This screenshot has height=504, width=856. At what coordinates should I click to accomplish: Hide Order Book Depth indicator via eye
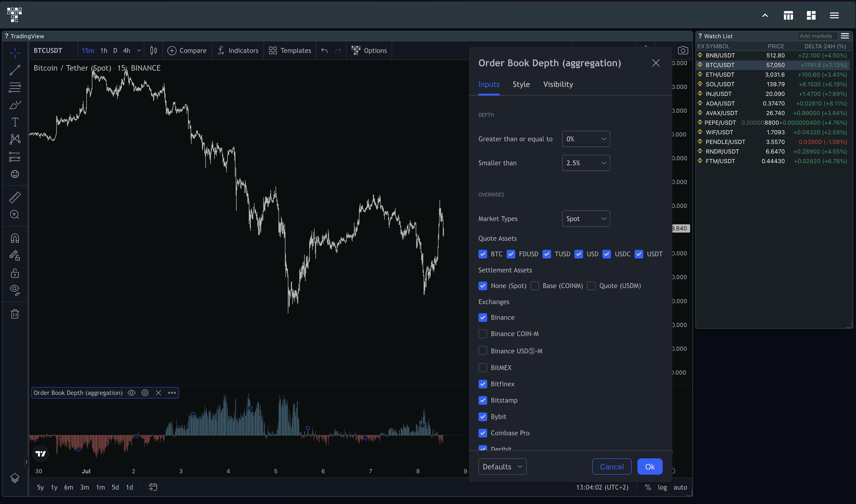coord(131,393)
